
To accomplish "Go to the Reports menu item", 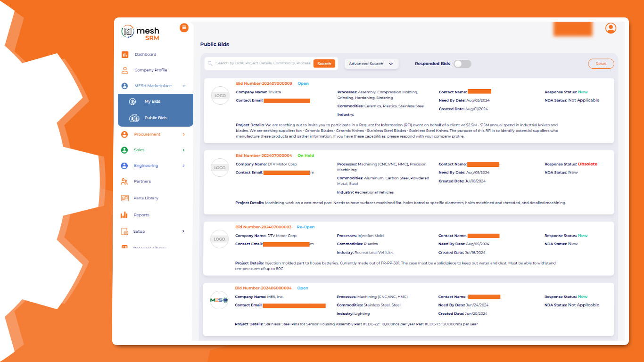I will coord(141,215).
